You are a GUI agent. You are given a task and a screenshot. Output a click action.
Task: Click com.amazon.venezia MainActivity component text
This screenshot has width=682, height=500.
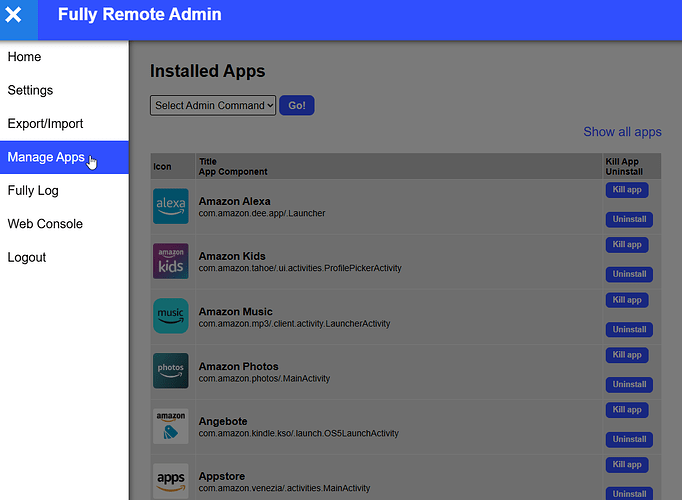pyautogui.click(x=284, y=488)
